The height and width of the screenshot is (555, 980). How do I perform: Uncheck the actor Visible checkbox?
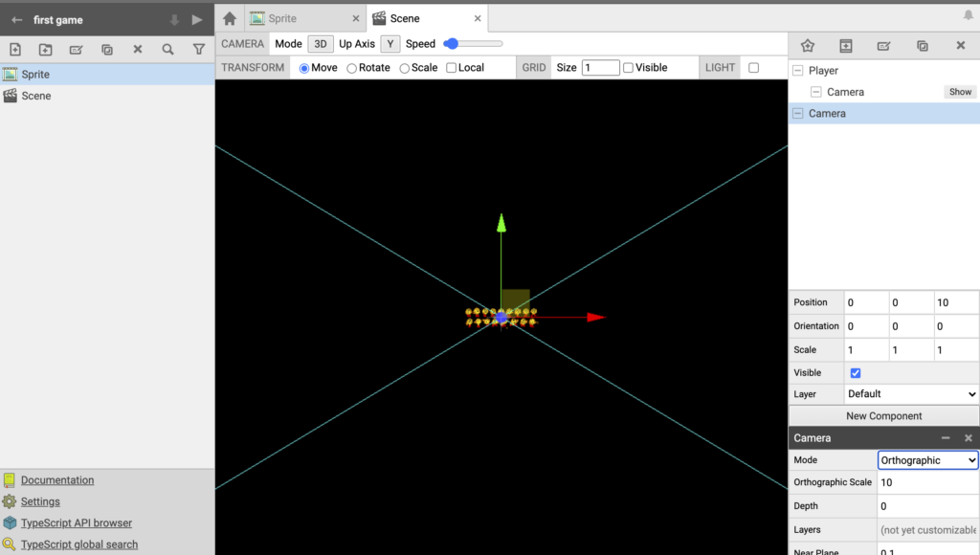(x=856, y=373)
